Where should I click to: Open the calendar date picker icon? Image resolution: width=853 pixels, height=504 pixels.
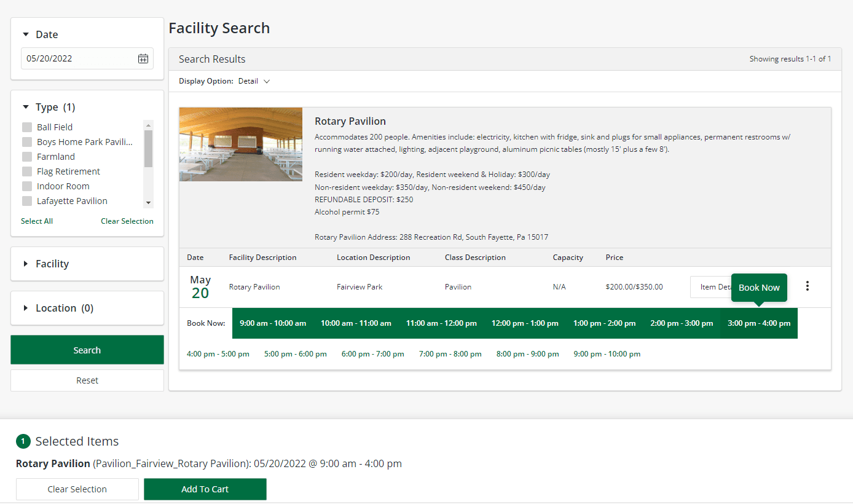click(143, 59)
